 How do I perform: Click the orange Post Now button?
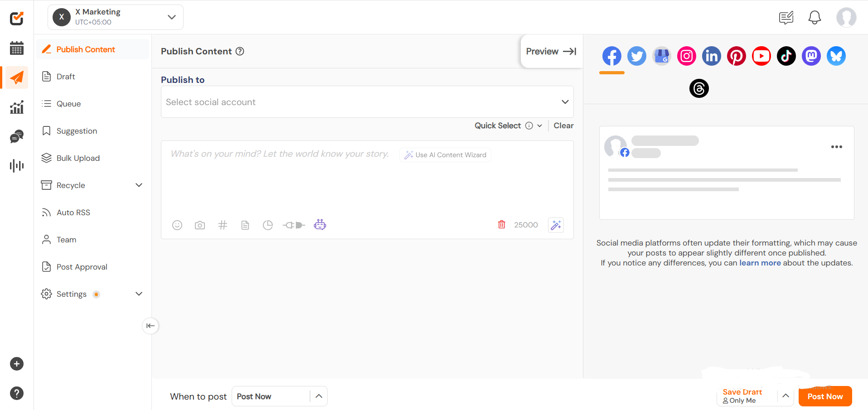(x=825, y=396)
